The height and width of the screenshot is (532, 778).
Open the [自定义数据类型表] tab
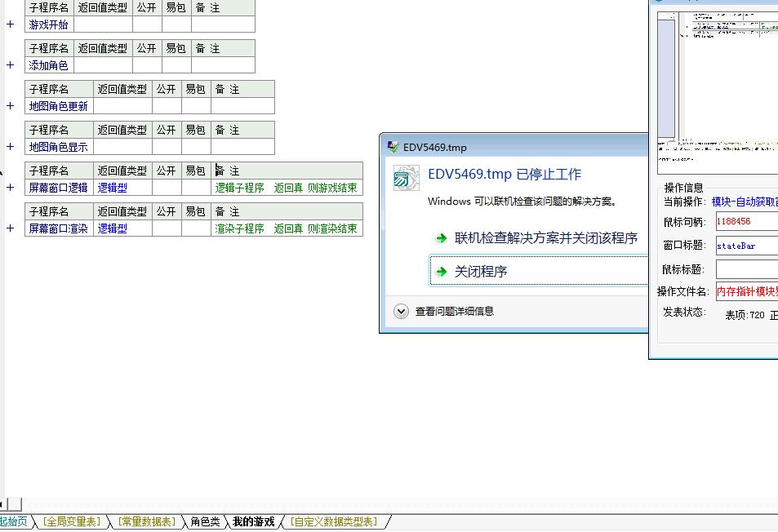[334, 521]
